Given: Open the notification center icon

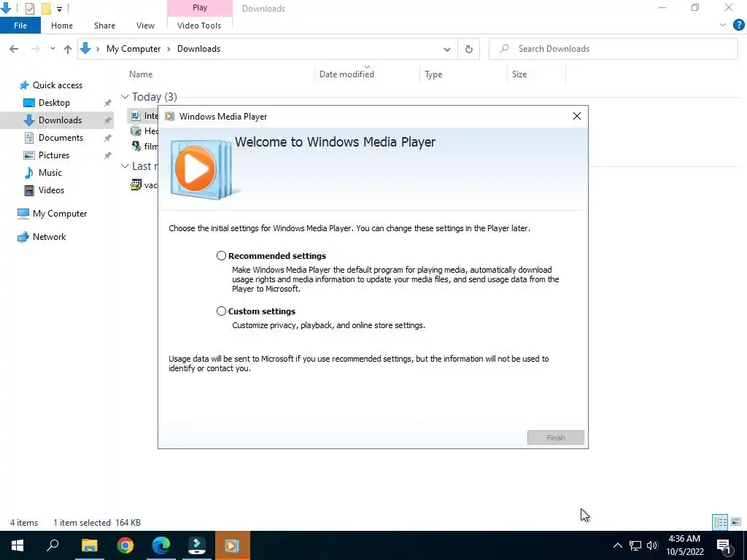Looking at the screenshot, I should click(x=724, y=545).
